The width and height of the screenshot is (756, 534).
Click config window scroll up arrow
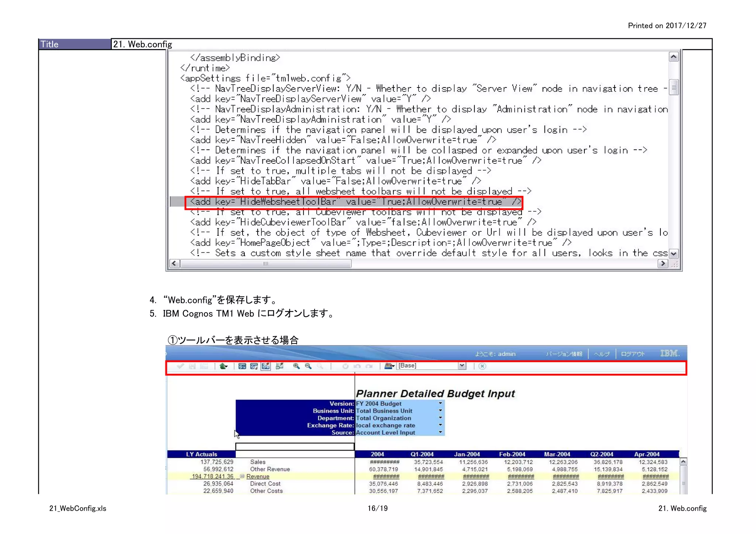click(674, 57)
